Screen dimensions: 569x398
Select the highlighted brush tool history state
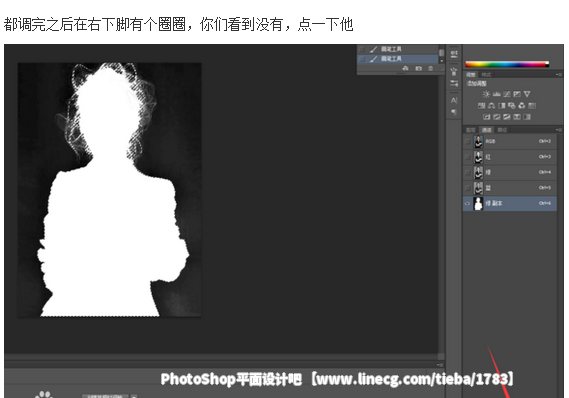398,59
